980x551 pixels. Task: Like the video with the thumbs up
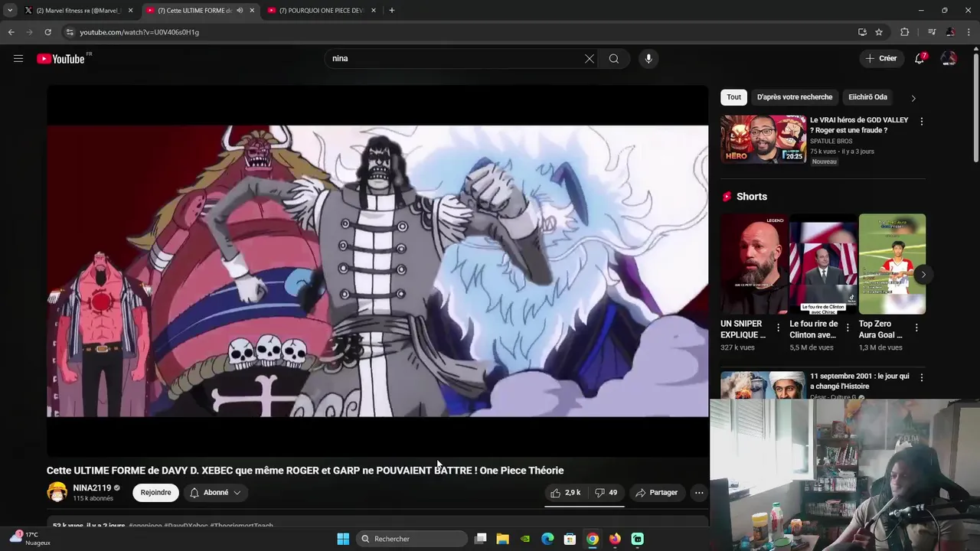tap(565, 493)
